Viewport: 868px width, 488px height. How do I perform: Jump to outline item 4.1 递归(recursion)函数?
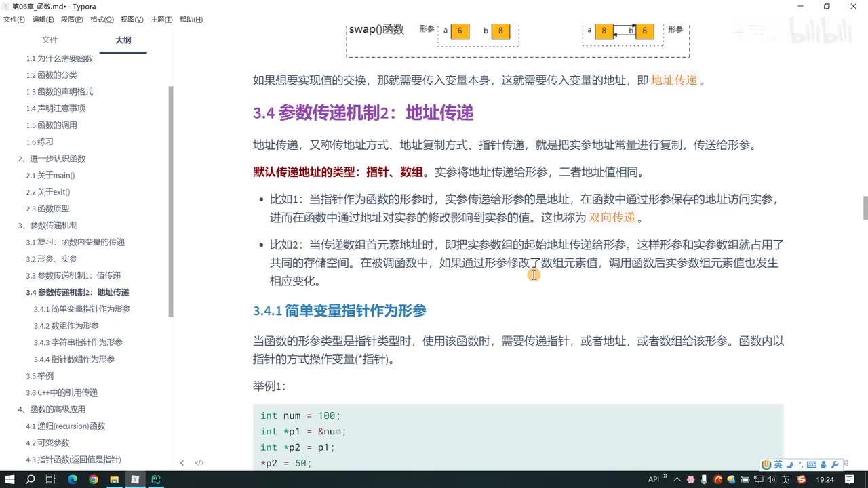[x=66, y=426]
